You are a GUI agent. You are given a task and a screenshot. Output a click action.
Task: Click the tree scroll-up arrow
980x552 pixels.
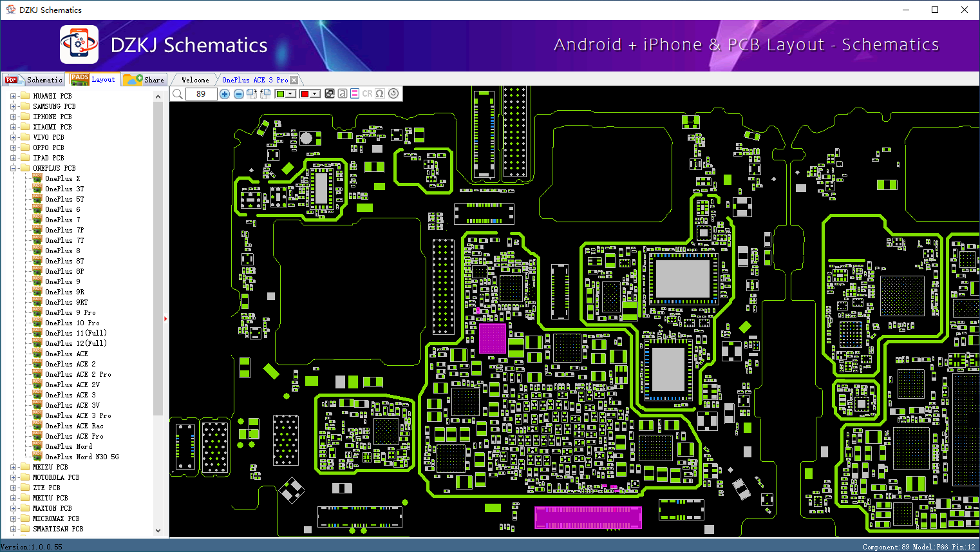pyautogui.click(x=158, y=97)
